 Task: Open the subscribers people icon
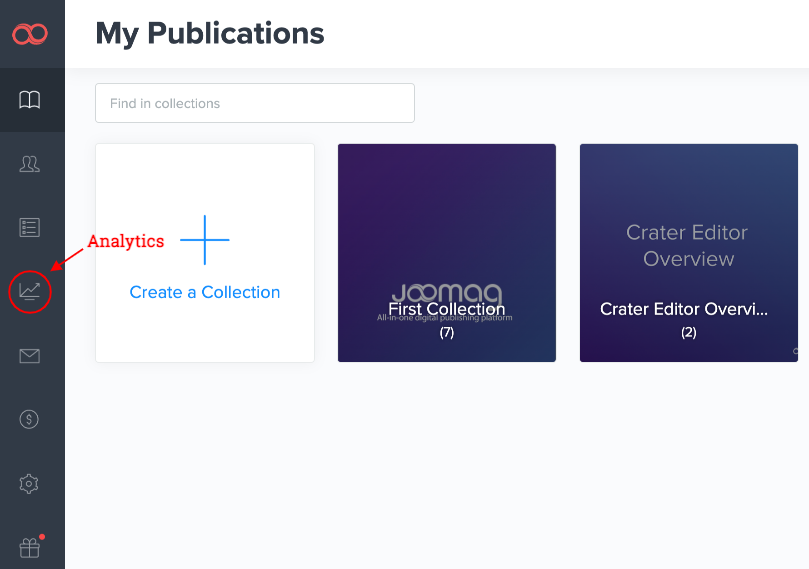coord(30,164)
